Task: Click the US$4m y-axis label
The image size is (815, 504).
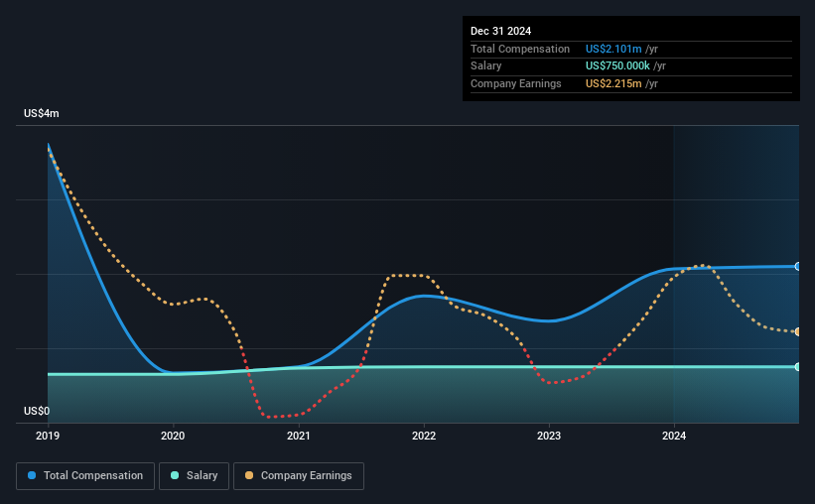Action: point(42,113)
